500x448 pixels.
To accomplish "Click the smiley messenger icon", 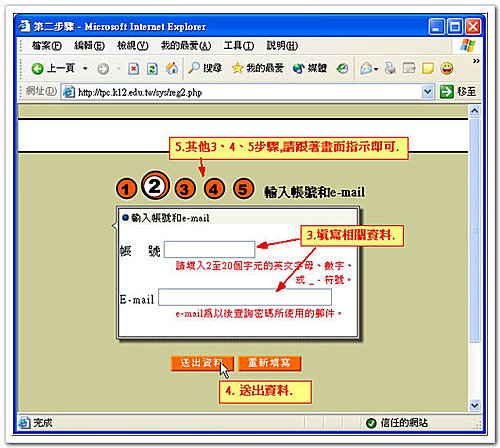I will click(447, 68).
